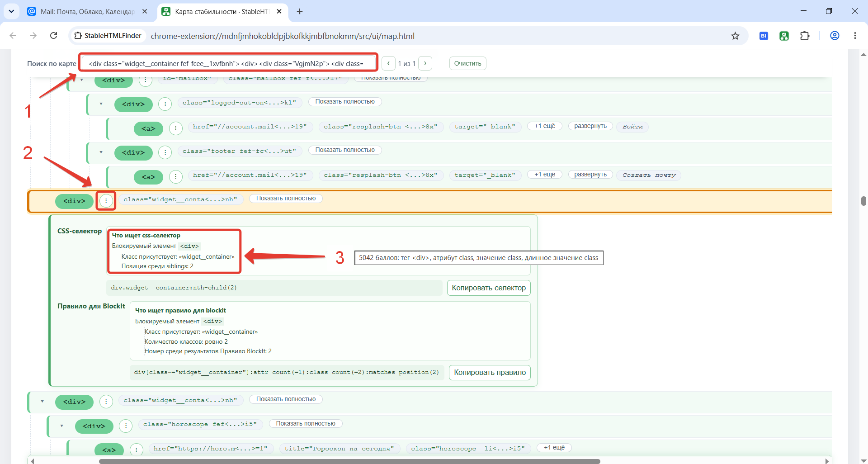Open three-dot menu for horoscope div row

tap(126, 426)
